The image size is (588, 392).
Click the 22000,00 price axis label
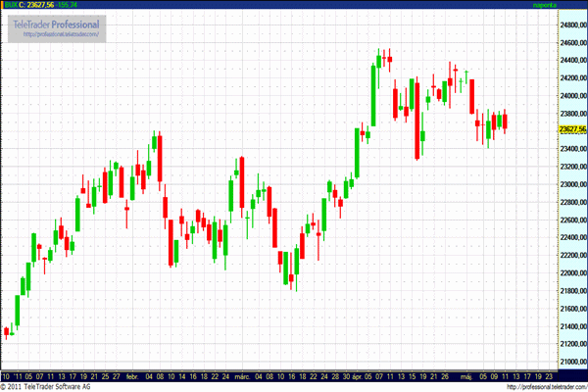click(x=571, y=273)
